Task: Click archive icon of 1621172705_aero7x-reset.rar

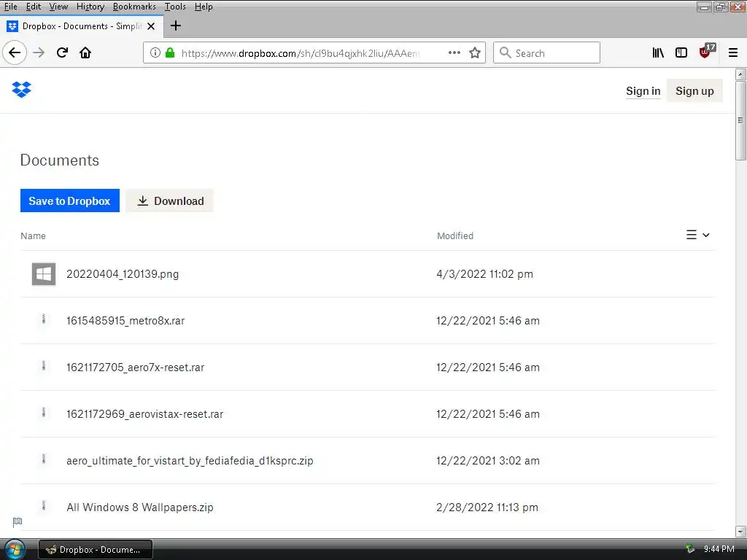Action: click(43, 366)
